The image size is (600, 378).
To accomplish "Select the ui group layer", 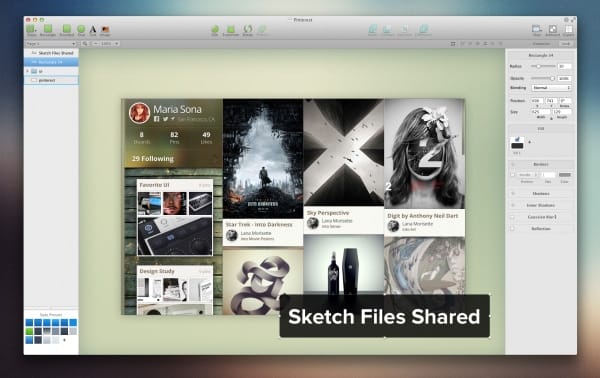I will 52,71.
